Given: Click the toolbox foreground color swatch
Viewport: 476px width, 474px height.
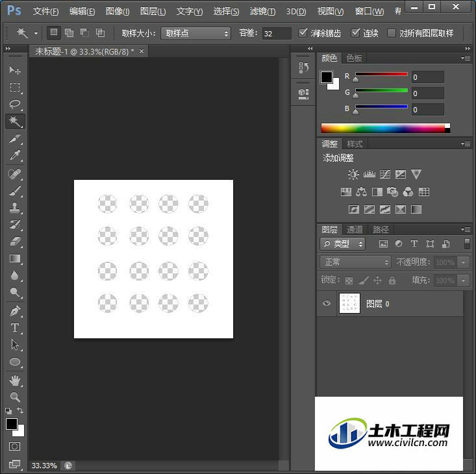Looking at the screenshot, I should point(12,423).
